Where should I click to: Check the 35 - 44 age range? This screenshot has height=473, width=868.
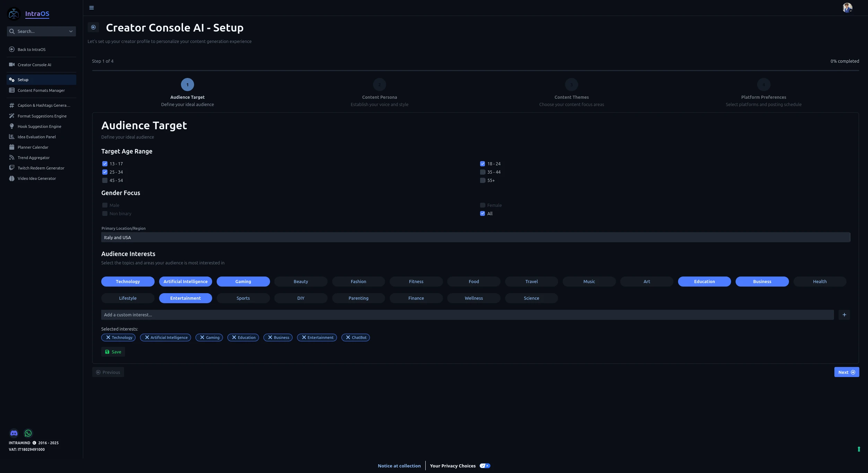pyautogui.click(x=483, y=172)
